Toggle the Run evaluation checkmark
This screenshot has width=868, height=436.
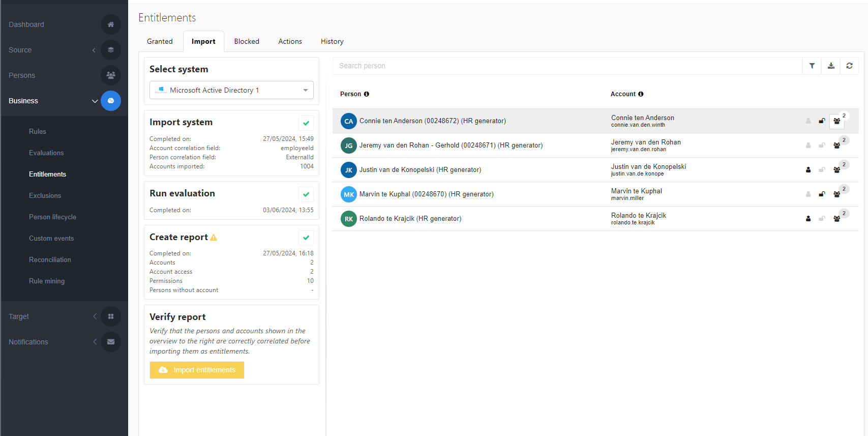(306, 194)
